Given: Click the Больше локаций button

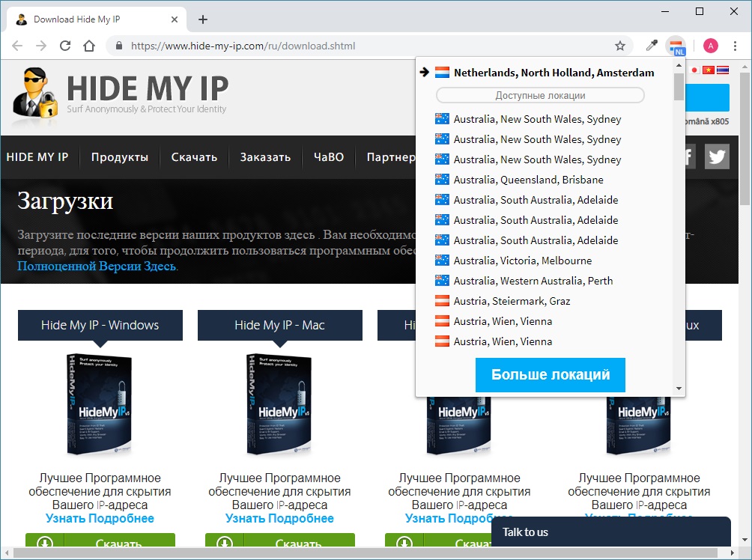Looking at the screenshot, I should pyautogui.click(x=551, y=374).
